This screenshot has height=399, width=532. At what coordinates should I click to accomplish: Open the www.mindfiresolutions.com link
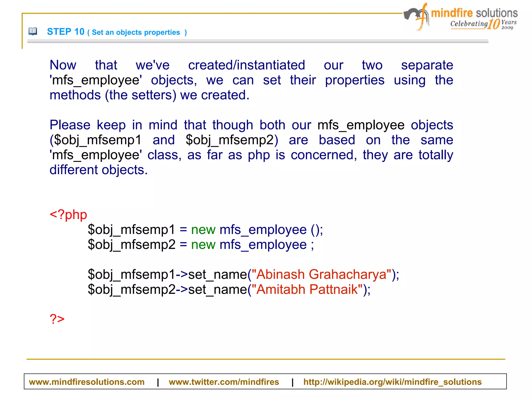[87, 382]
